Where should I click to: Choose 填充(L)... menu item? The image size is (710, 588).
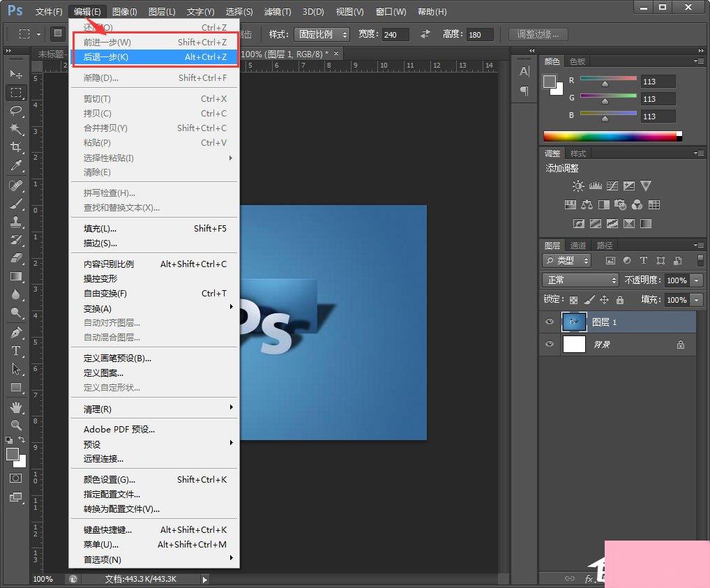154,228
